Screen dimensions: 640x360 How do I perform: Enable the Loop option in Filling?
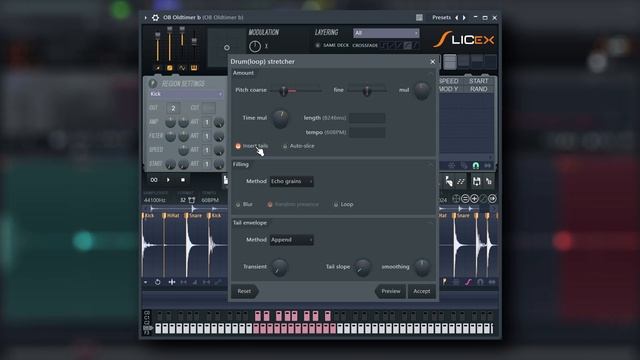344,204
